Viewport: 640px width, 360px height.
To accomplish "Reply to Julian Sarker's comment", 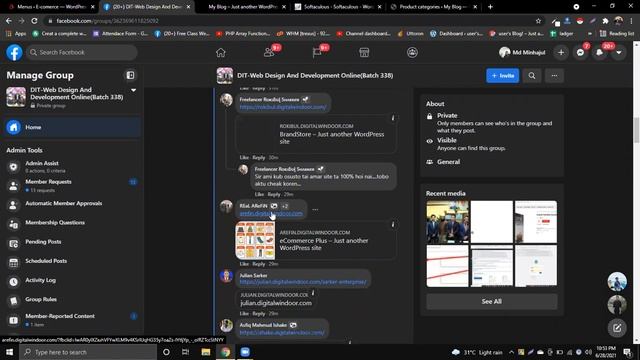I will [259, 313].
